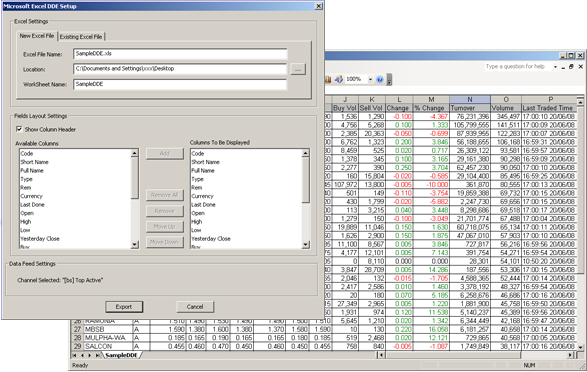Click the Last Traded Time header cell

tap(549, 108)
